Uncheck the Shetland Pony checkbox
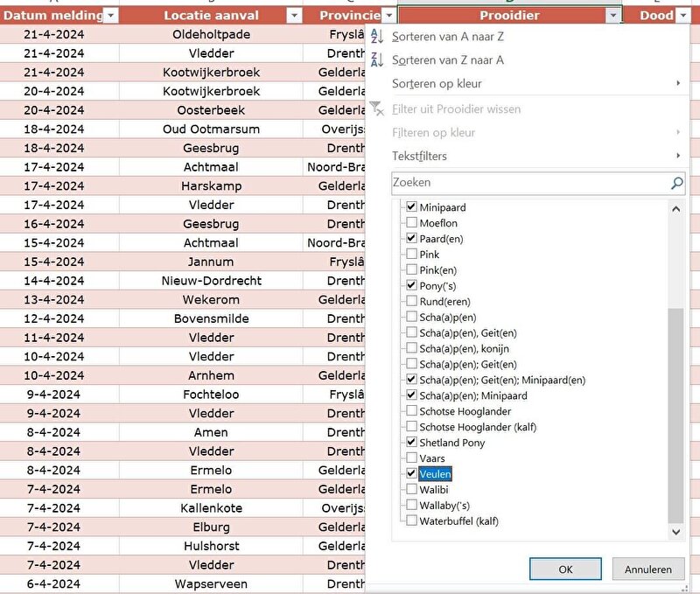Viewport: 700px width, 594px height. (x=411, y=443)
